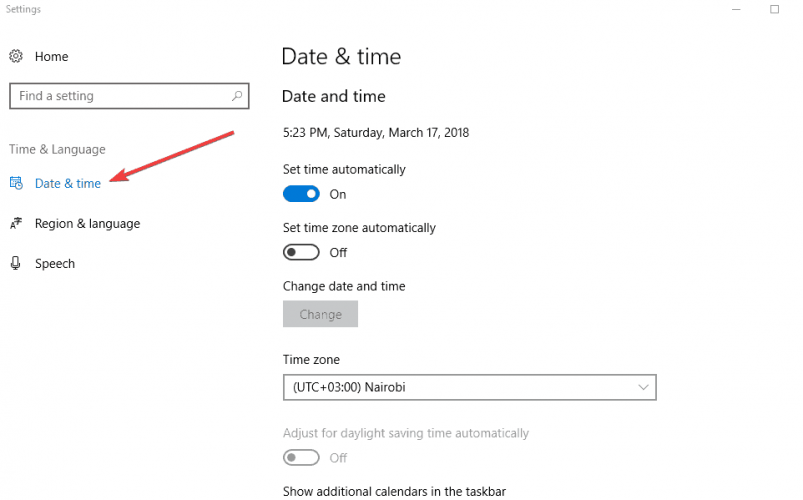
Task: Click the Change date and time label
Action: coord(344,286)
